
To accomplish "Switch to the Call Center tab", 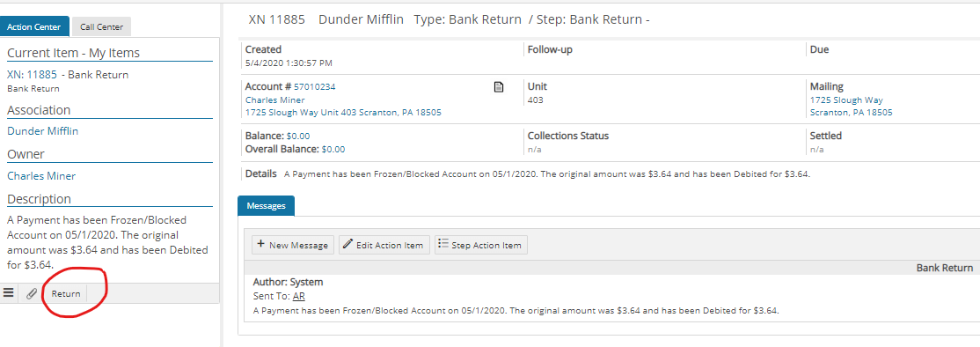I will 101,27.
